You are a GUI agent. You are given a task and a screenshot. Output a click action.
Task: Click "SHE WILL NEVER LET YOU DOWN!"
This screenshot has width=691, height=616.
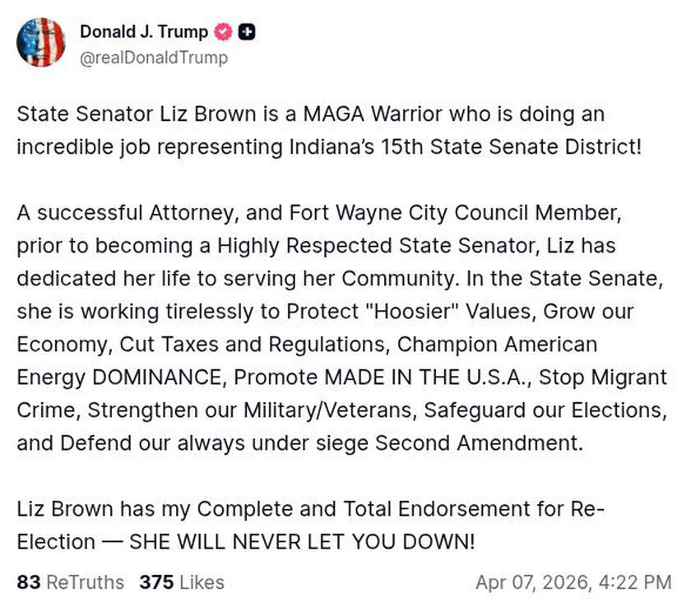pos(302,542)
